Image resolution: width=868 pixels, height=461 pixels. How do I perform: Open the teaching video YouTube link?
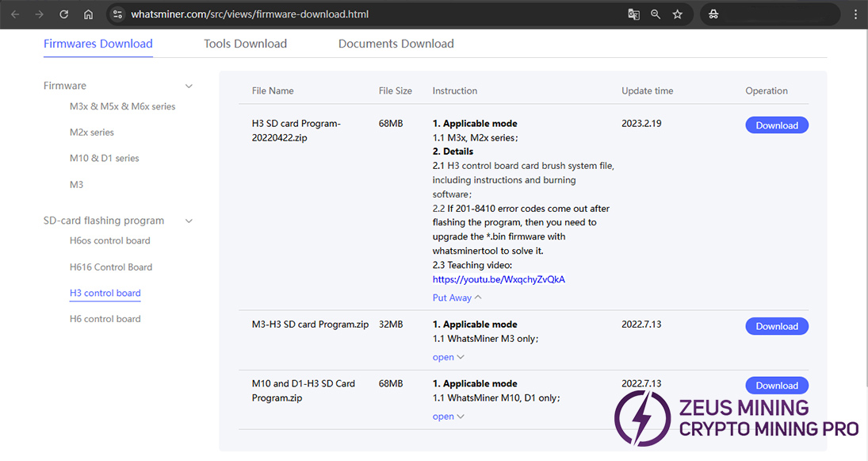(499, 279)
